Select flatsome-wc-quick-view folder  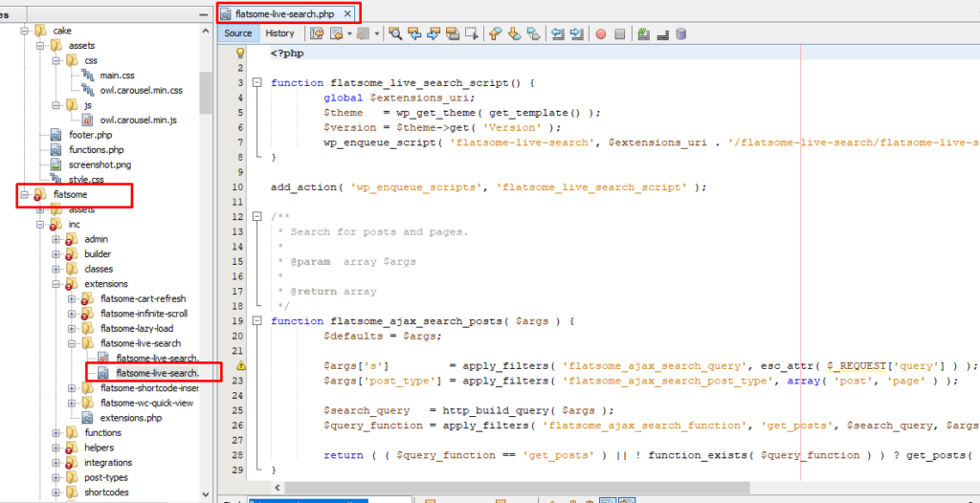(146, 403)
